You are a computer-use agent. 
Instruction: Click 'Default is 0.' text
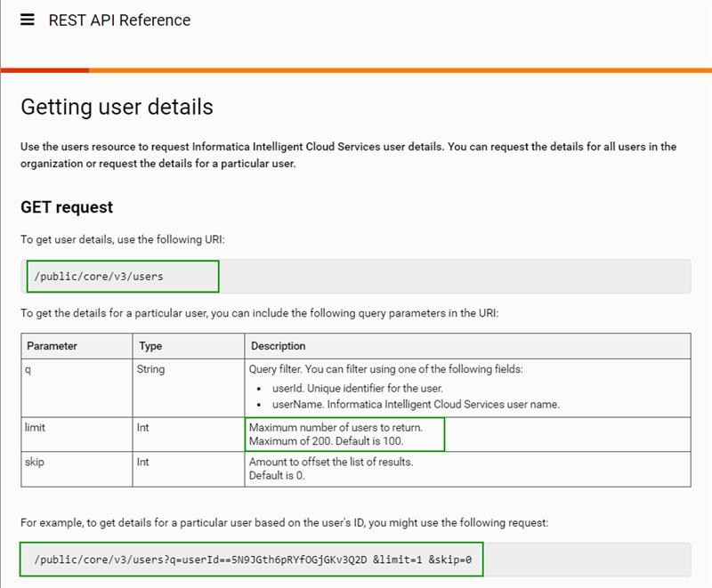[277, 476]
